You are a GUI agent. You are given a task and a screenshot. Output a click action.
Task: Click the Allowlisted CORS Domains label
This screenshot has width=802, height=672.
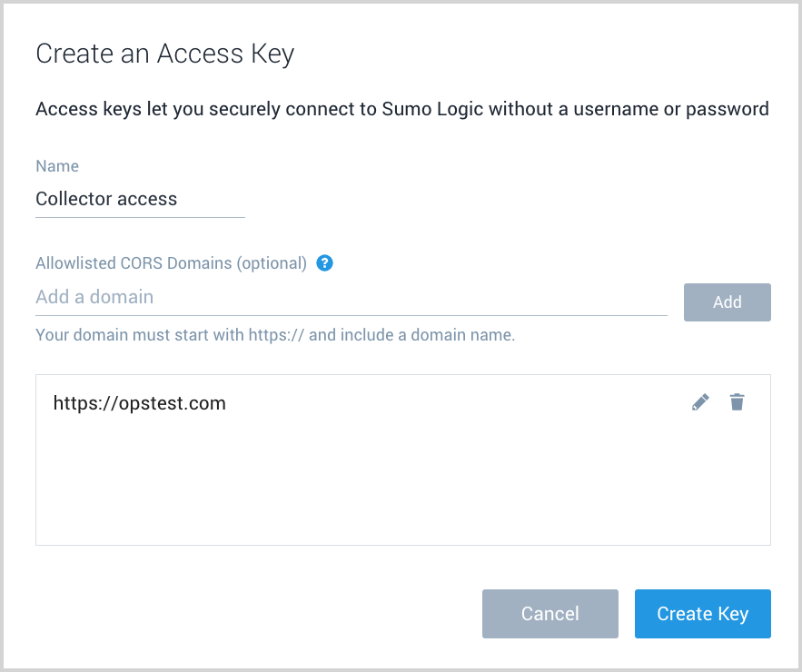point(171,263)
